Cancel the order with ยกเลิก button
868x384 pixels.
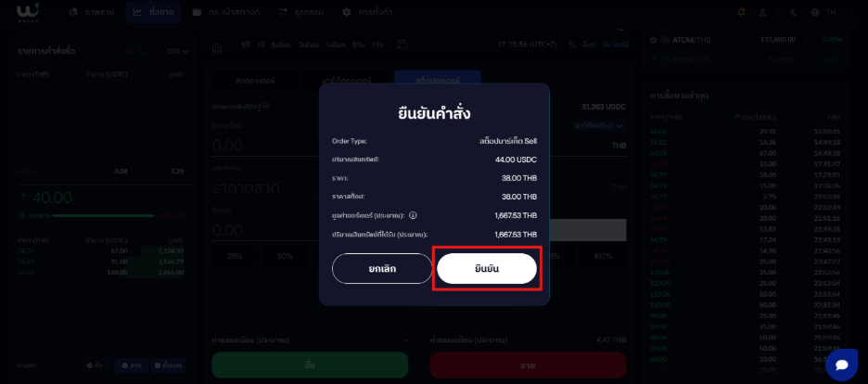[382, 269]
